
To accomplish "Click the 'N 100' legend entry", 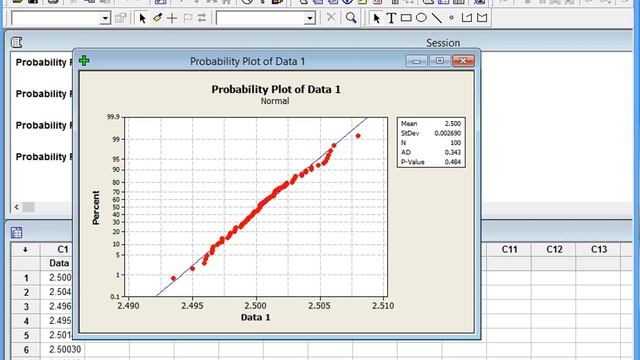I will [431, 143].
